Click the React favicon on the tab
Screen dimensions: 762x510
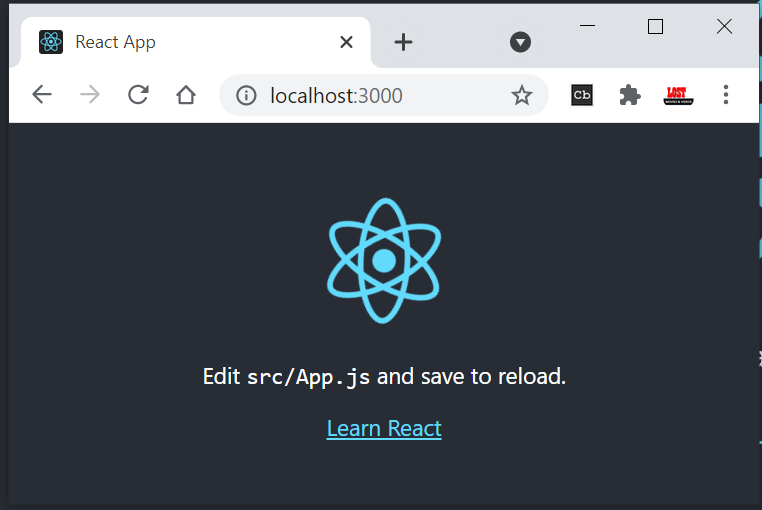51,42
